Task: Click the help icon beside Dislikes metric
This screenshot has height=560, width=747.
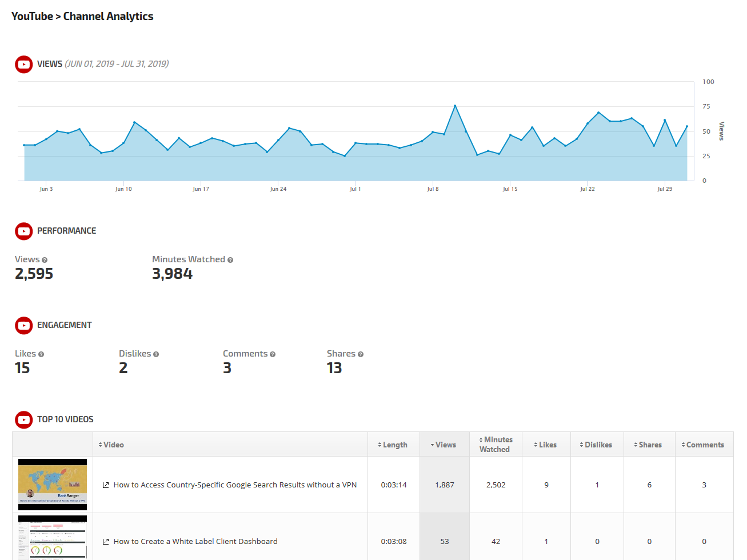Action: (x=156, y=354)
